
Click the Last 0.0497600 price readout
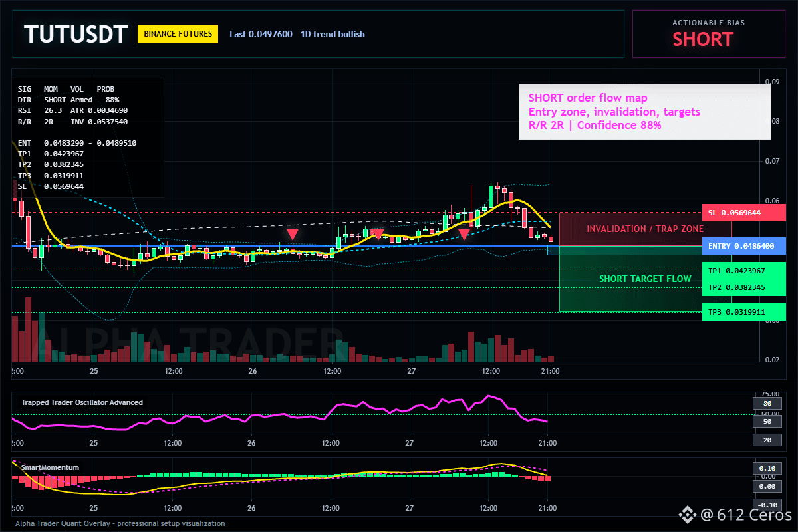(x=261, y=34)
